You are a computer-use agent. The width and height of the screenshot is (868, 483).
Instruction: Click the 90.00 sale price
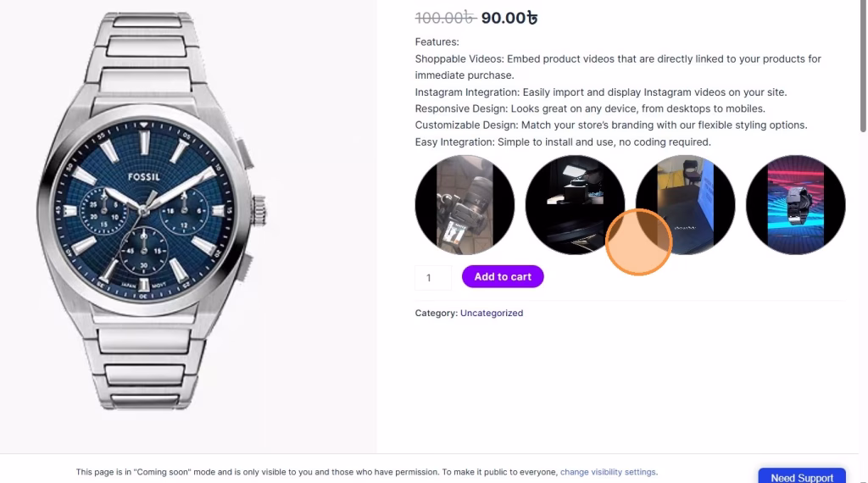click(509, 18)
